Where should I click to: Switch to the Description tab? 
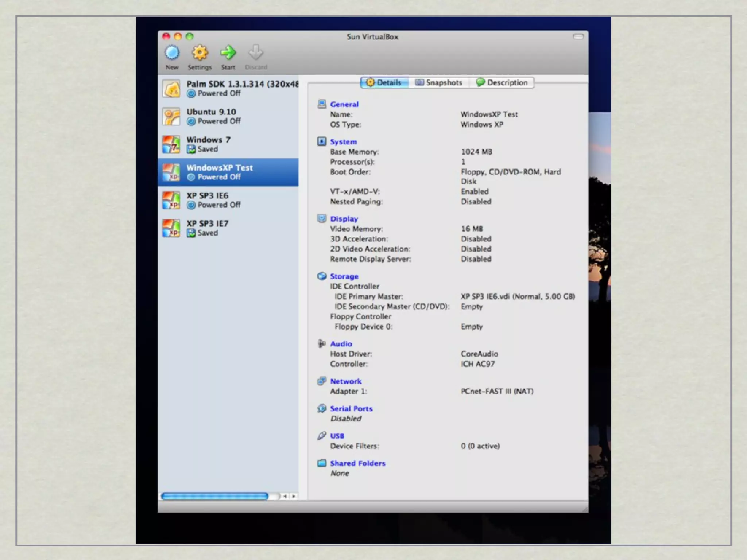tap(502, 83)
